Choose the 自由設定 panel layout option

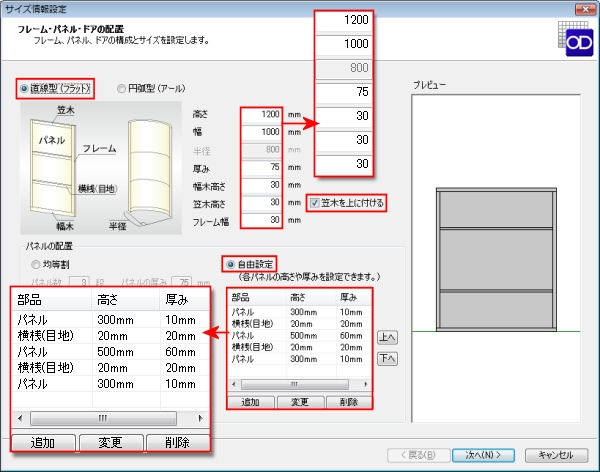[x=230, y=265]
